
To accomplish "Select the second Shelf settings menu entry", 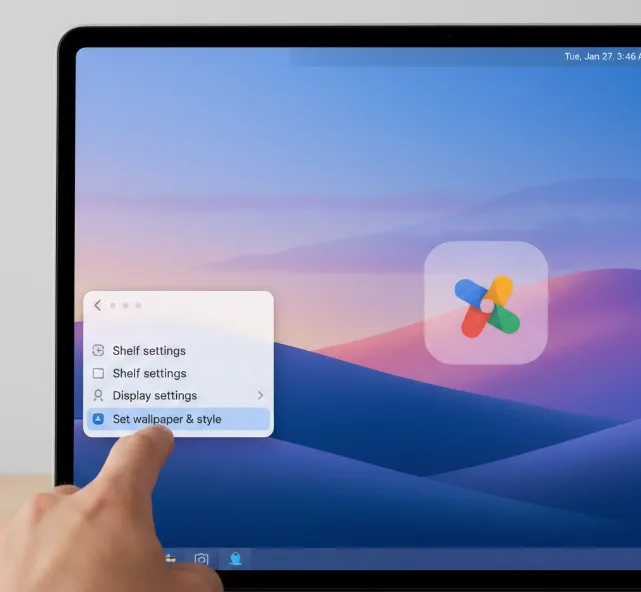I will pyautogui.click(x=149, y=373).
